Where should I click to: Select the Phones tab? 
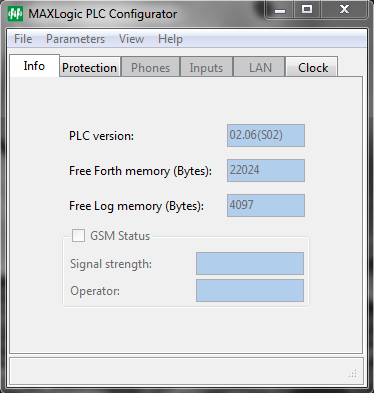[x=150, y=68]
